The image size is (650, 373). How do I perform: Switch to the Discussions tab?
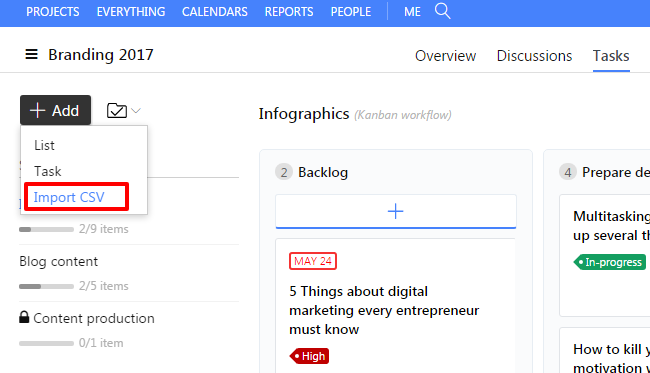[x=534, y=56]
